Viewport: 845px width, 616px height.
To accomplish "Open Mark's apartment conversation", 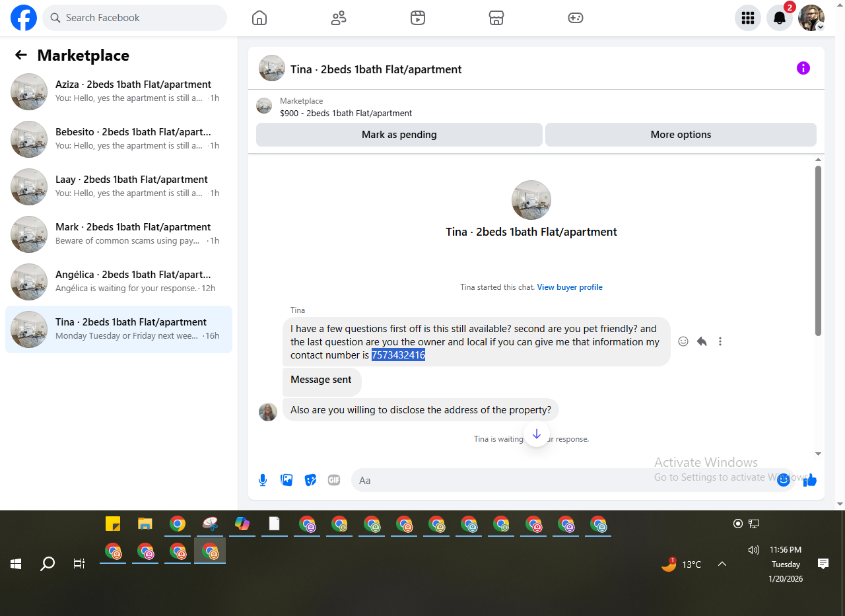I will 119,234.
